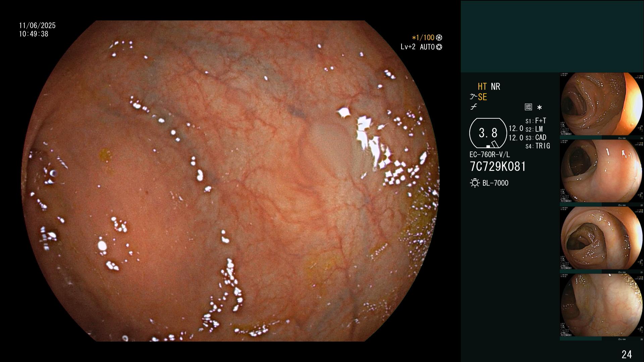Click the upper 12.0 diameter value

pos(516,129)
